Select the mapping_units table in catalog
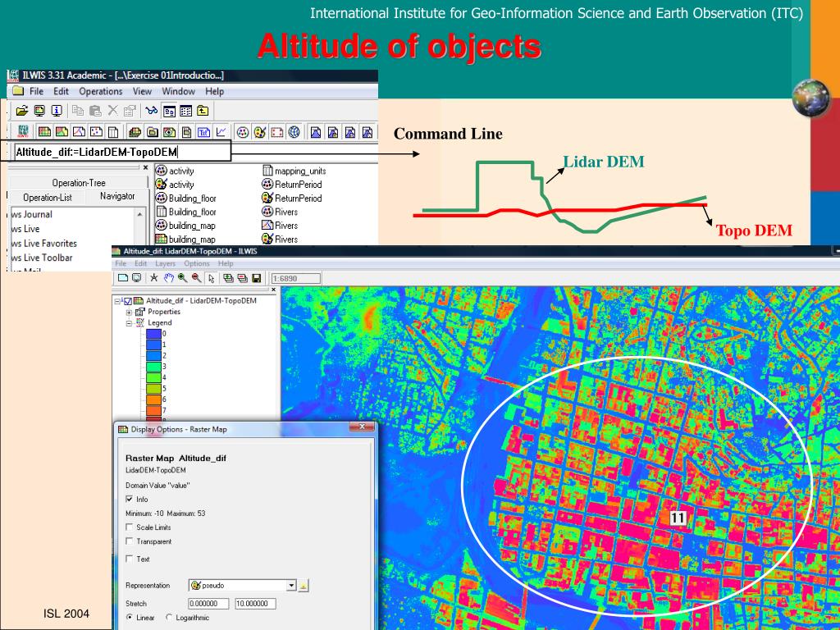This screenshot has width=840, height=630. pos(294,171)
